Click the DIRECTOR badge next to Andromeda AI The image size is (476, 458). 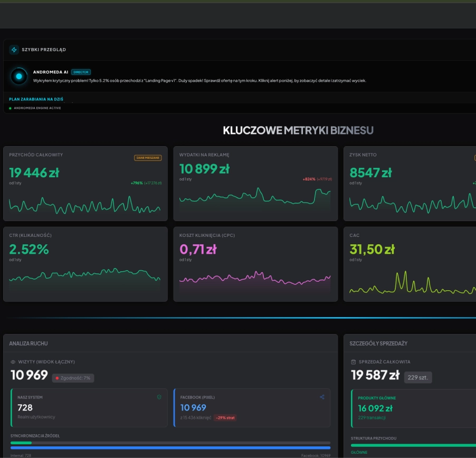81,72
